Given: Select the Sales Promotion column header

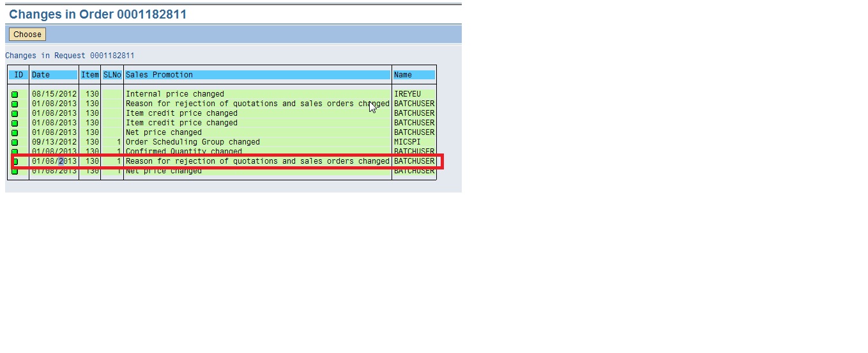Looking at the screenshot, I should point(257,75).
